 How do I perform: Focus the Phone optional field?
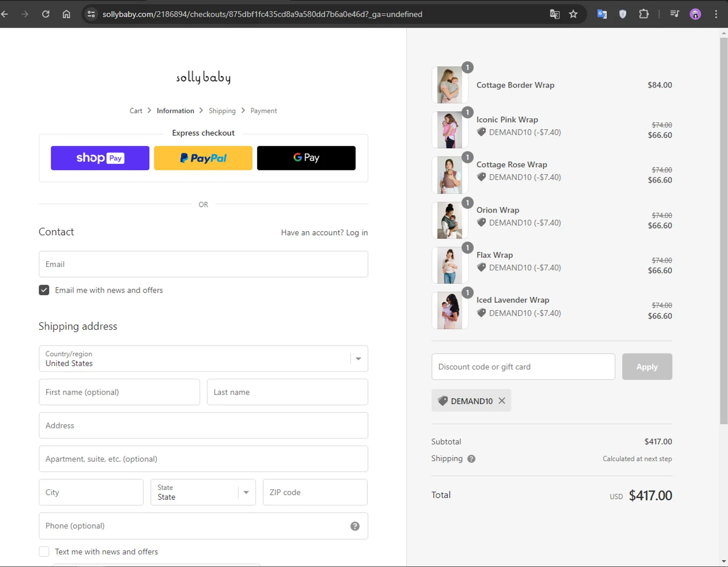click(203, 526)
